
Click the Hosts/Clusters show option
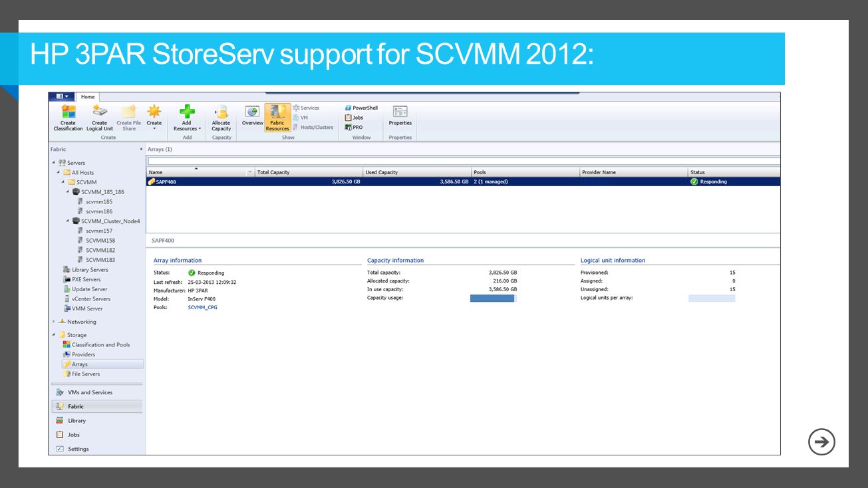313,127
